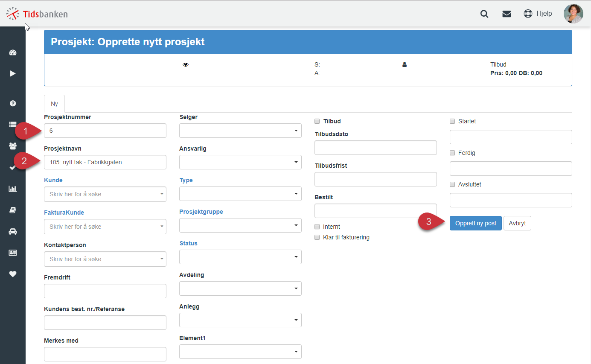The width and height of the screenshot is (591, 364).
Task: Click the FakturaKunde label link
Action: pos(64,213)
